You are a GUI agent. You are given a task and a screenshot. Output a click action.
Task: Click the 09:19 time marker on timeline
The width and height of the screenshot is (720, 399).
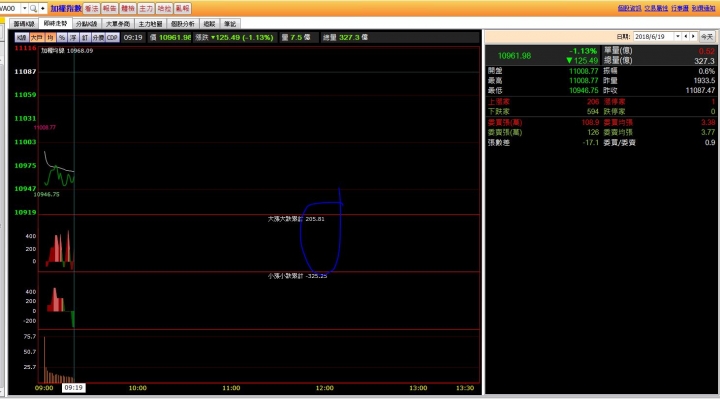[x=73, y=388]
